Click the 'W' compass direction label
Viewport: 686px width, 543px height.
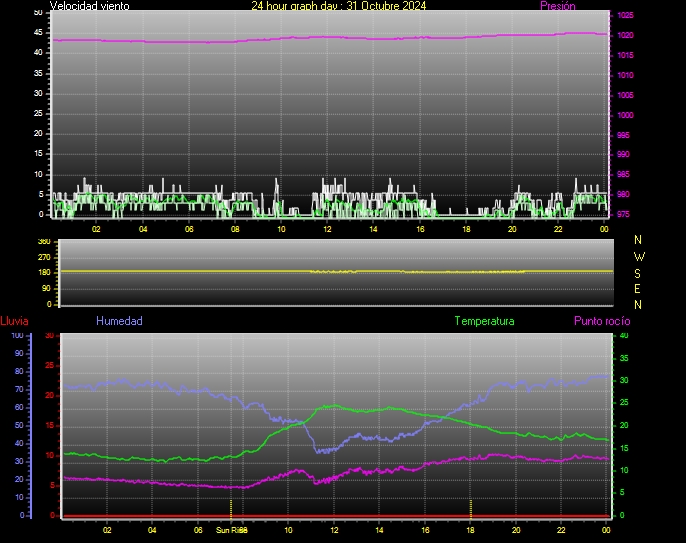point(639,256)
